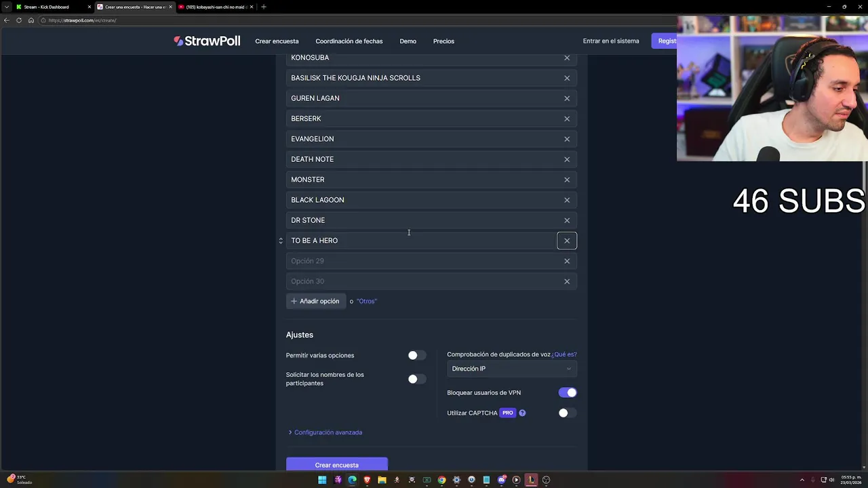Delete the DEATH NOTE option
Screen dimensions: 868x488
[x=567, y=159]
